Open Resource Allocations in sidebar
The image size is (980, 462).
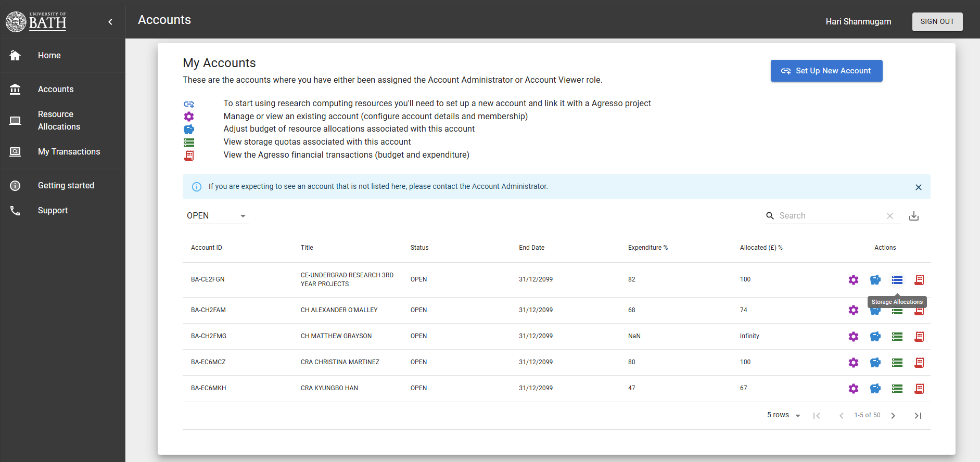coord(62,121)
